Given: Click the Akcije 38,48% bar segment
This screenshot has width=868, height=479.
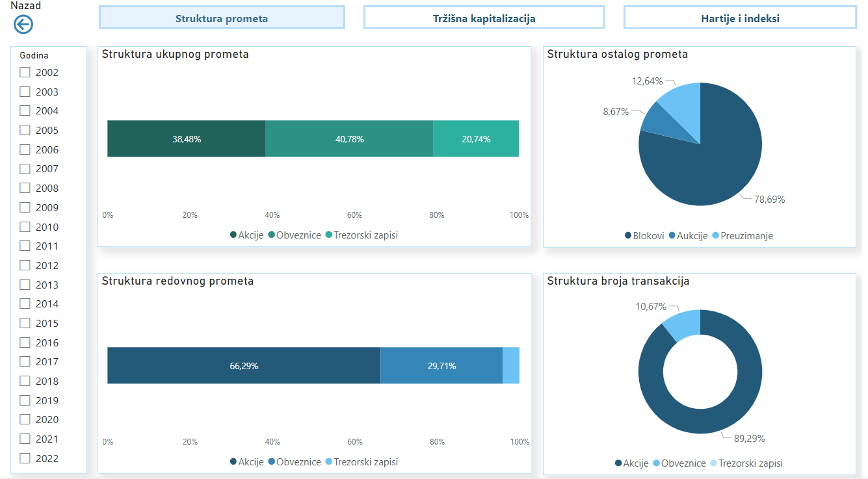Looking at the screenshot, I should [x=187, y=138].
